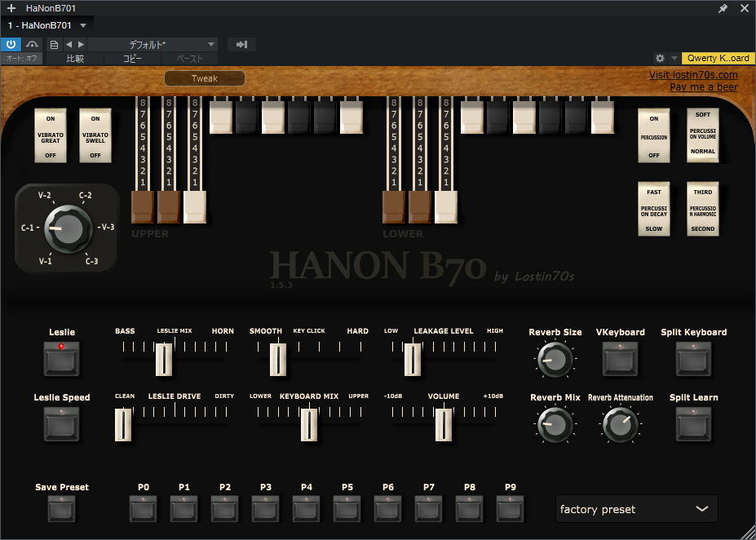Click the Leakage Level slider handle

tap(412, 359)
